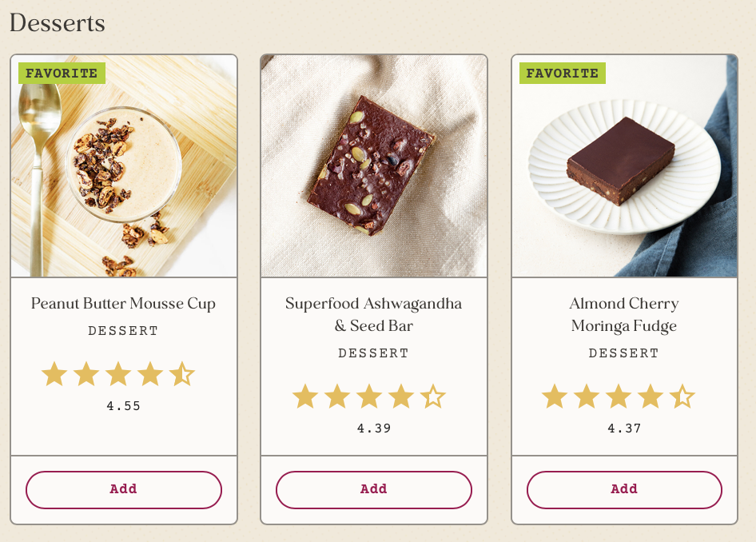Open the Almond Cherry Moringa Fudge photo

(x=624, y=166)
